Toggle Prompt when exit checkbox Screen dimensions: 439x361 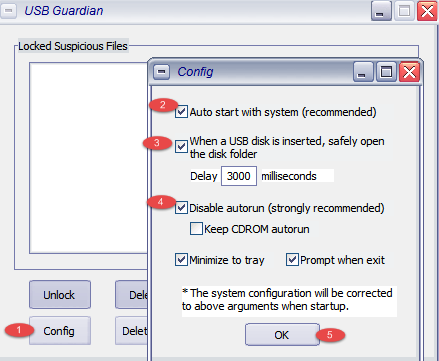292,260
